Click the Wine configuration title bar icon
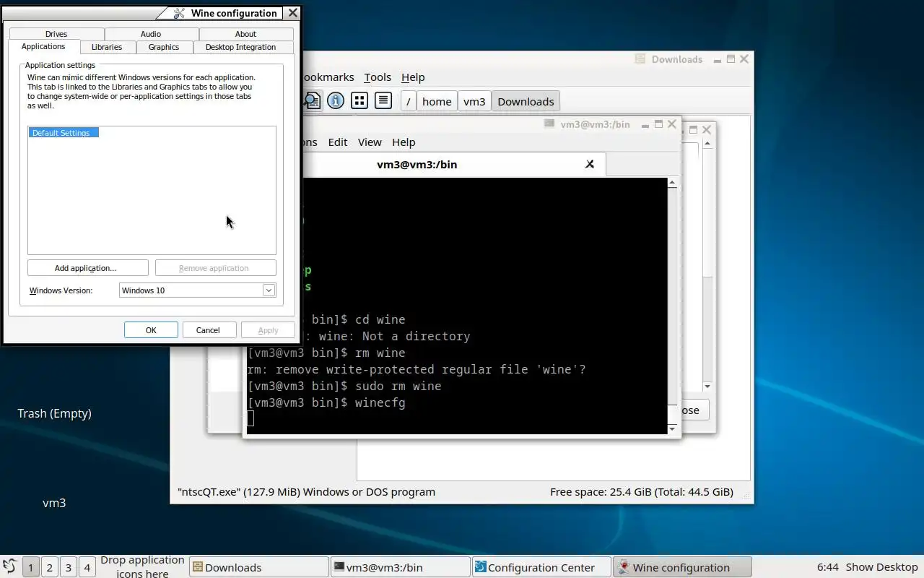924x578 pixels. (180, 13)
